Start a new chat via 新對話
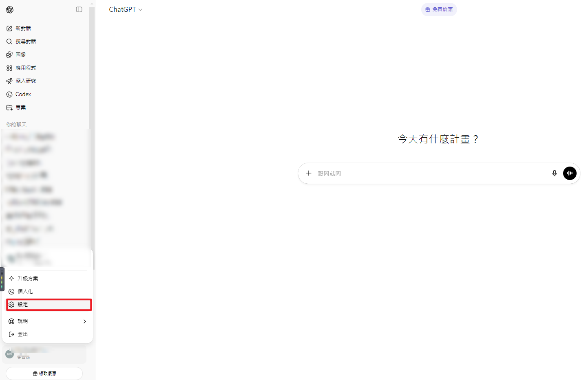Screen dimensions: 588x380 [23, 29]
